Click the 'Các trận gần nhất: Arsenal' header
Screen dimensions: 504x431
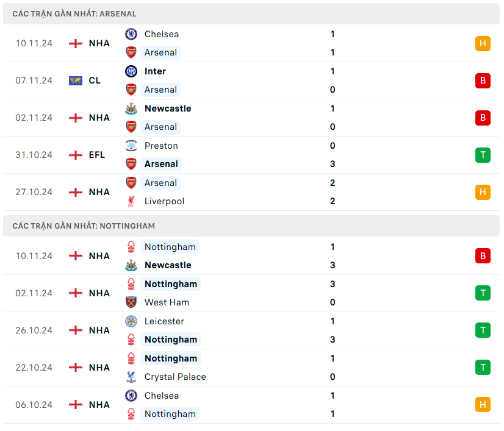pyautogui.click(x=74, y=13)
